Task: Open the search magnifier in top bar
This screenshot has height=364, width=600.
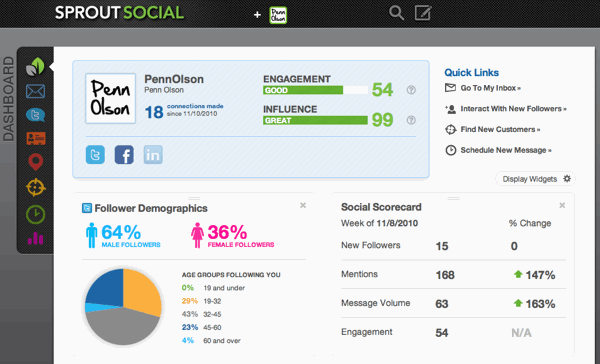Action: click(x=396, y=13)
